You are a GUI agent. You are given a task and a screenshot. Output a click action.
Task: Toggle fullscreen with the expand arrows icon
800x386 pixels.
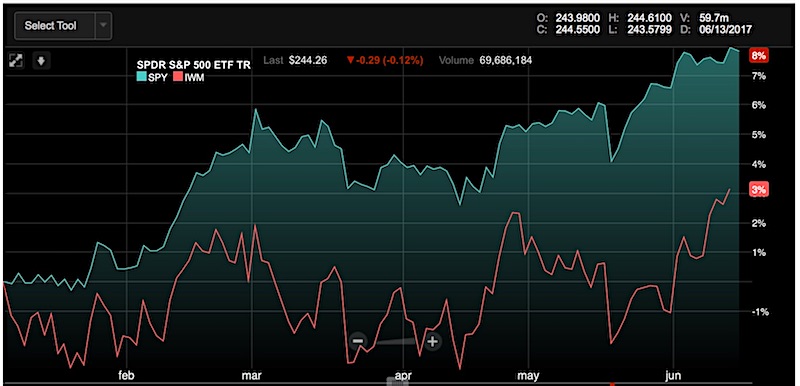point(17,61)
